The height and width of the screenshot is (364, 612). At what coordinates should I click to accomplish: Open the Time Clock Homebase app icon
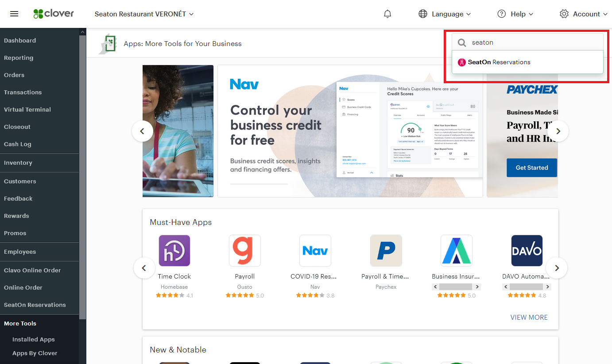[174, 251]
